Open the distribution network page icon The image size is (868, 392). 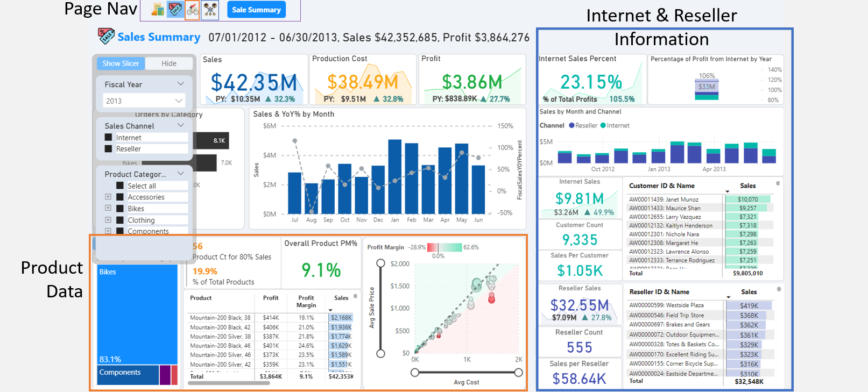tap(210, 10)
